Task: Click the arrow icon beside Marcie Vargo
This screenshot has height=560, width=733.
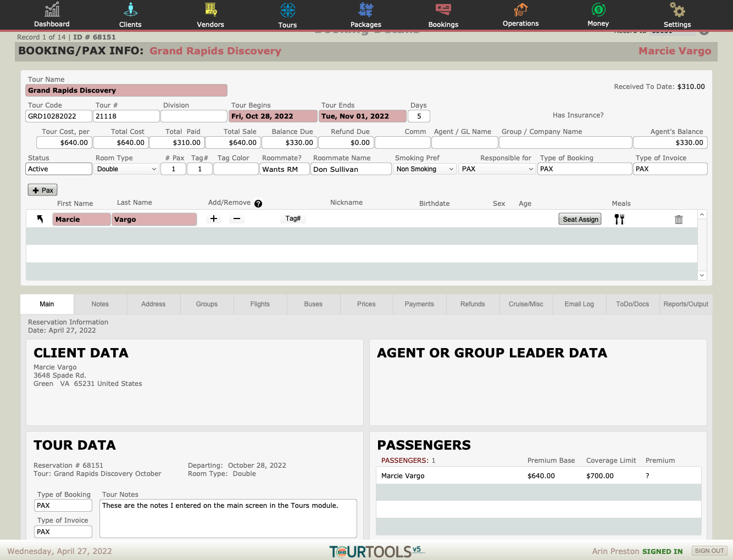Action: 40,219
